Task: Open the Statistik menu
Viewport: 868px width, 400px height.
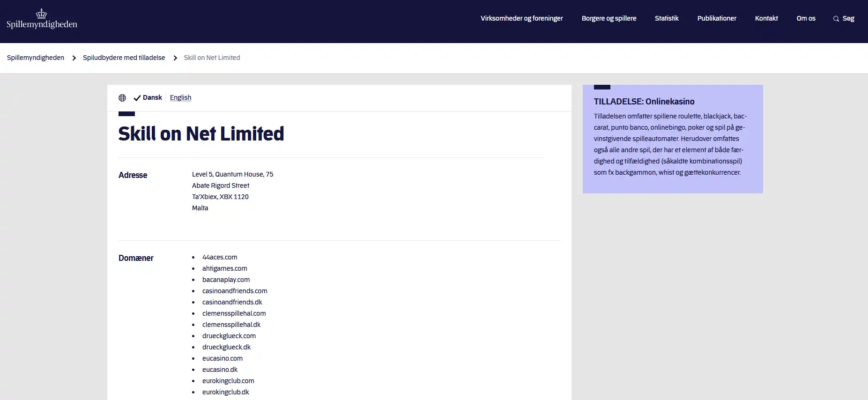Action: (x=666, y=18)
